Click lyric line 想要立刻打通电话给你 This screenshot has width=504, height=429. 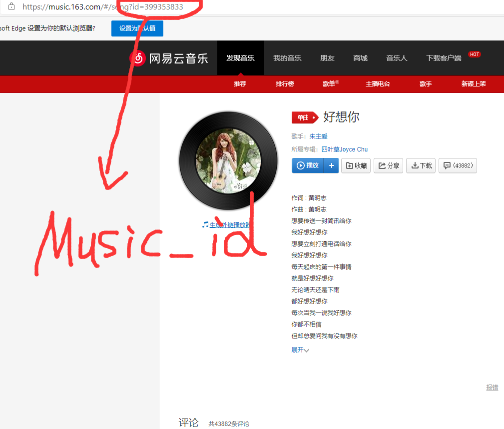click(x=321, y=243)
